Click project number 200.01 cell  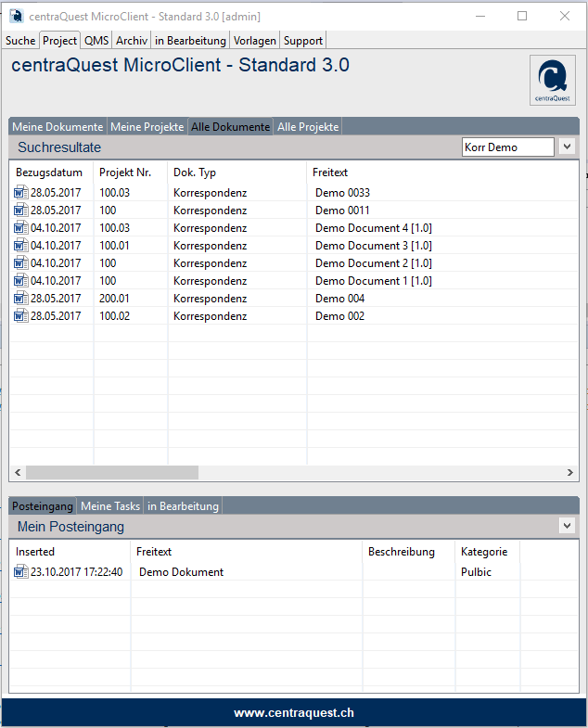[x=114, y=298]
